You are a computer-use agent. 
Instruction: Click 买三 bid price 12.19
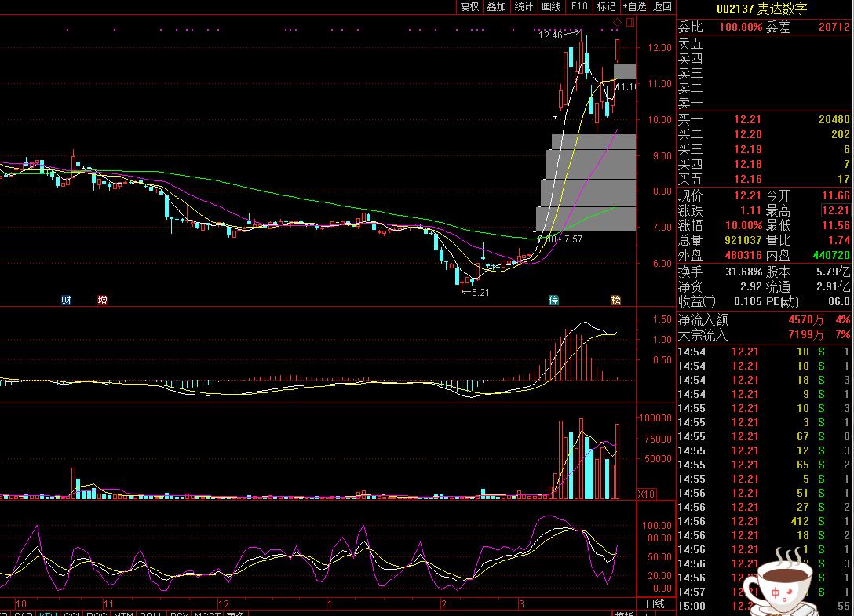click(747, 149)
